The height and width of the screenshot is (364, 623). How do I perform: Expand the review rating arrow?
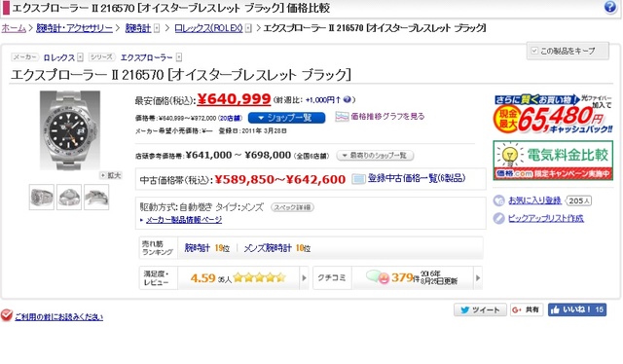304,277
